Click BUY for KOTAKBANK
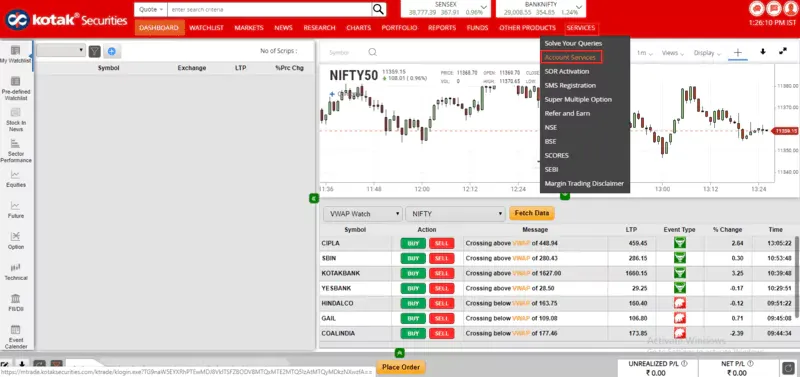This screenshot has height=377, width=800. [413, 273]
